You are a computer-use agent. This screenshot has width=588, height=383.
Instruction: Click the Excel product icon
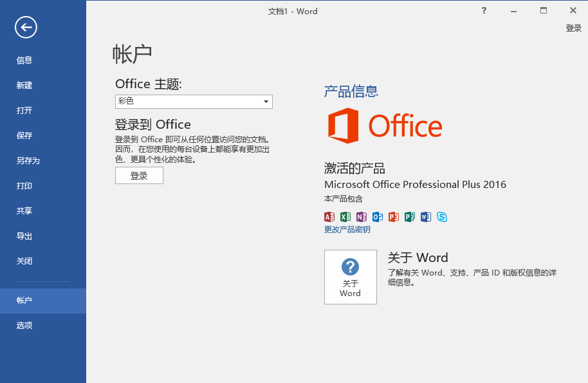pos(345,217)
